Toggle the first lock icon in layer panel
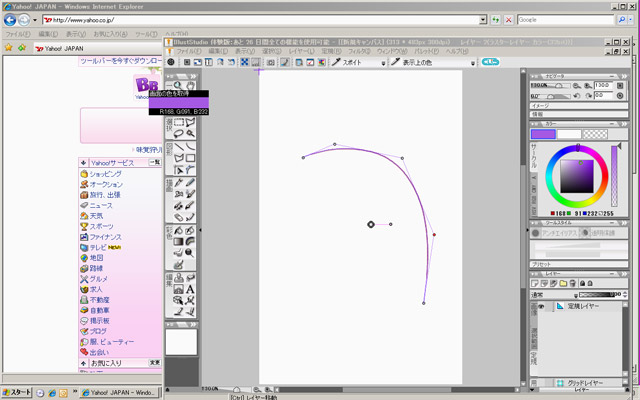This screenshot has height=400, width=640. (582, 283)
